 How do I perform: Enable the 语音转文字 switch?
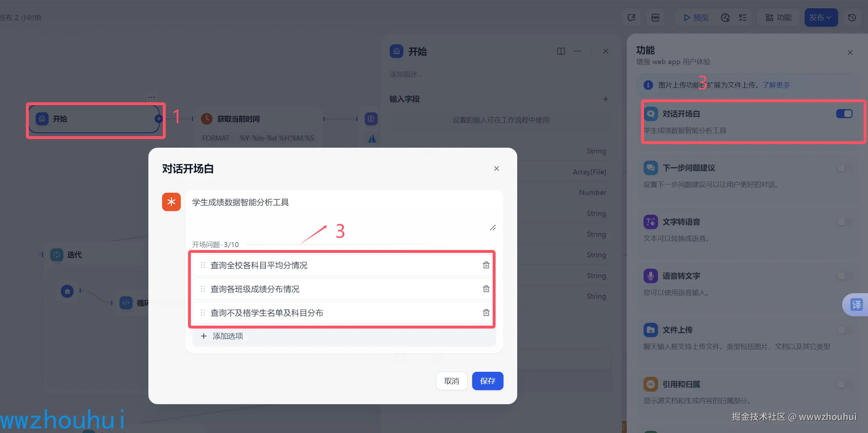coord(844,276)
